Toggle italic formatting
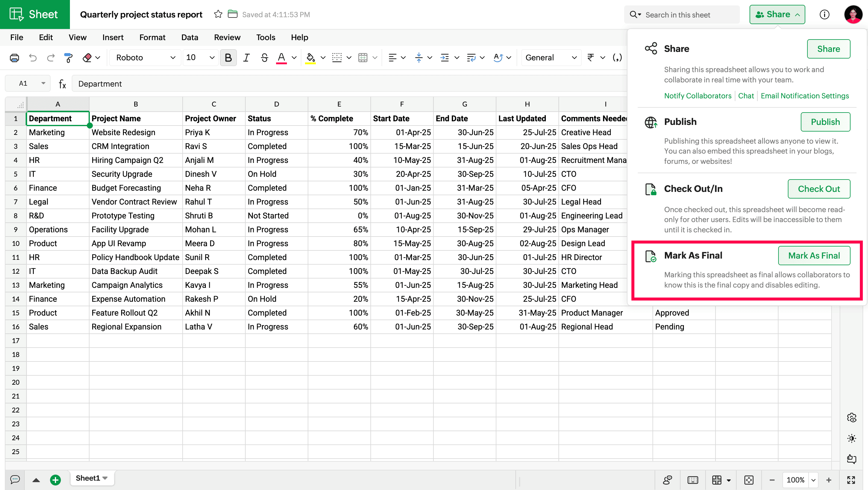Screen dimensions: 868x490 [246, 58]
